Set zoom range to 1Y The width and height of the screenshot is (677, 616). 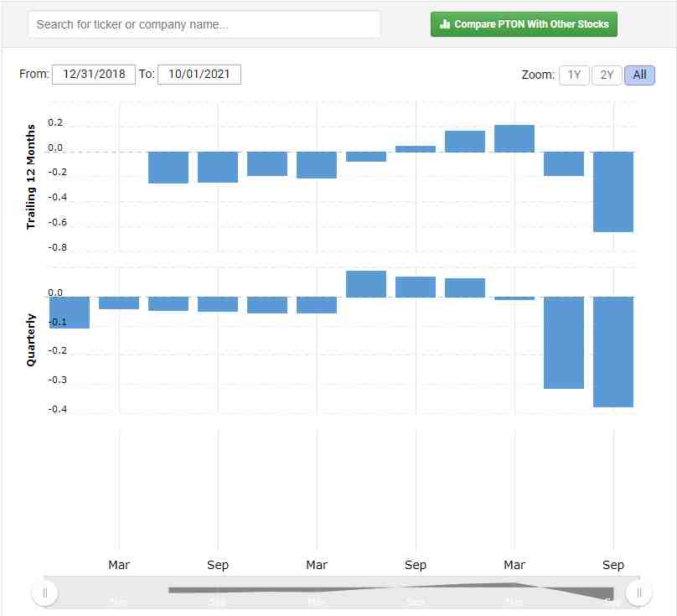[573, 75]
